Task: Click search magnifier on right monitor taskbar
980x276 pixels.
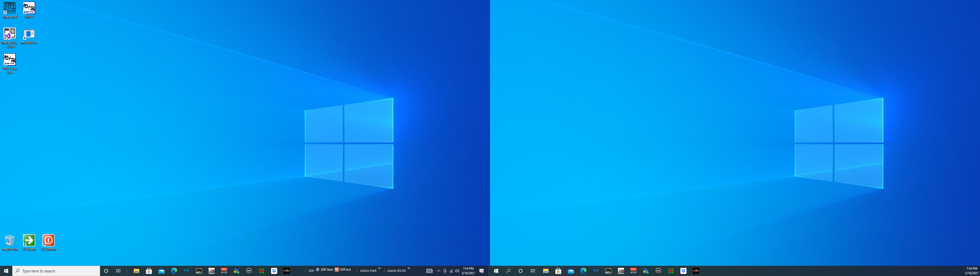Action: (508, 271)
